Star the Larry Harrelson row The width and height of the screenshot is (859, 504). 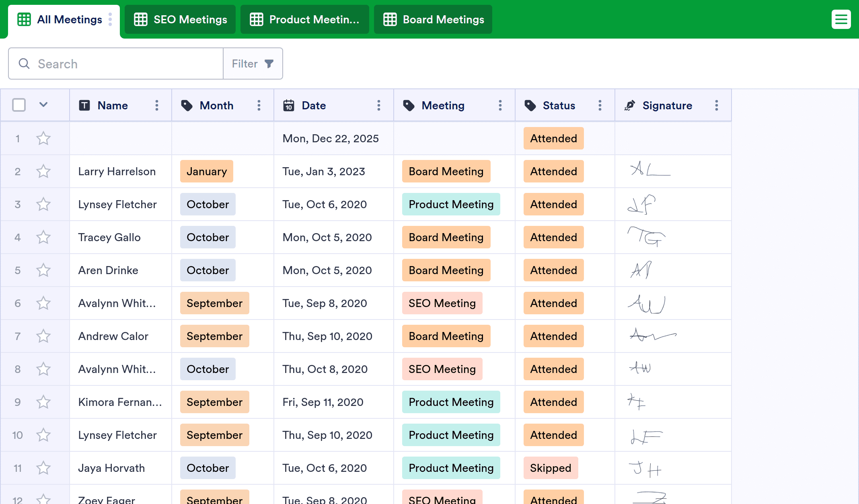[x=43, y=172]
